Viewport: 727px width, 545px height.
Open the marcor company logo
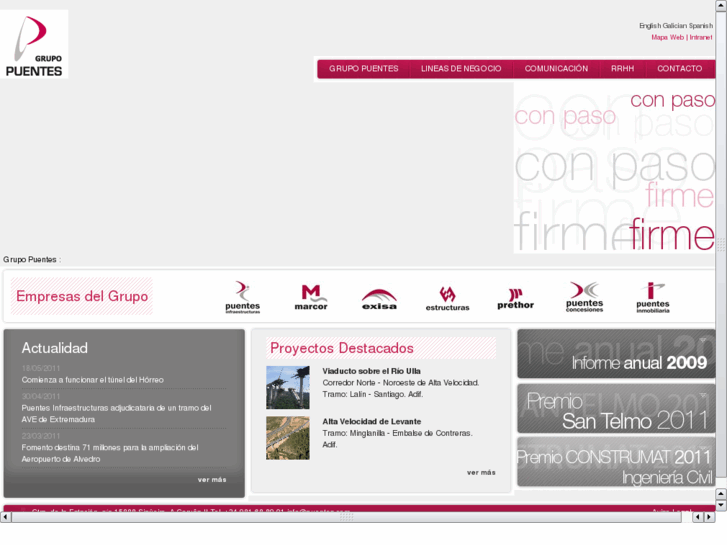311,297
